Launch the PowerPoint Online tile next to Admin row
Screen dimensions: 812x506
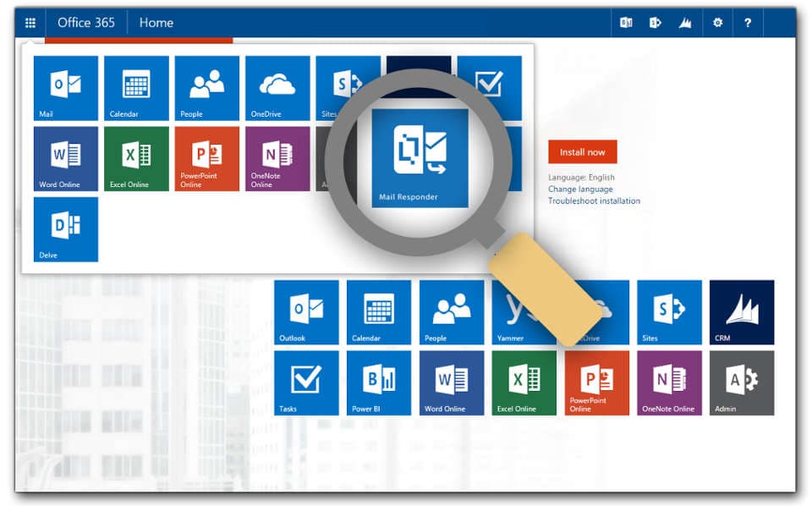(596, 382)
